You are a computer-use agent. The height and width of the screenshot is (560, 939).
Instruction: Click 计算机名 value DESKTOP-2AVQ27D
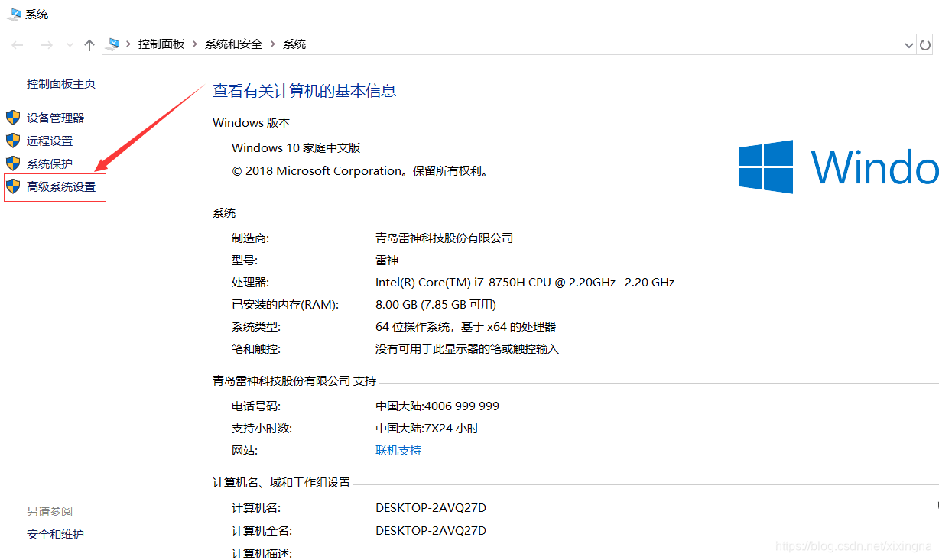click(431, 508)
